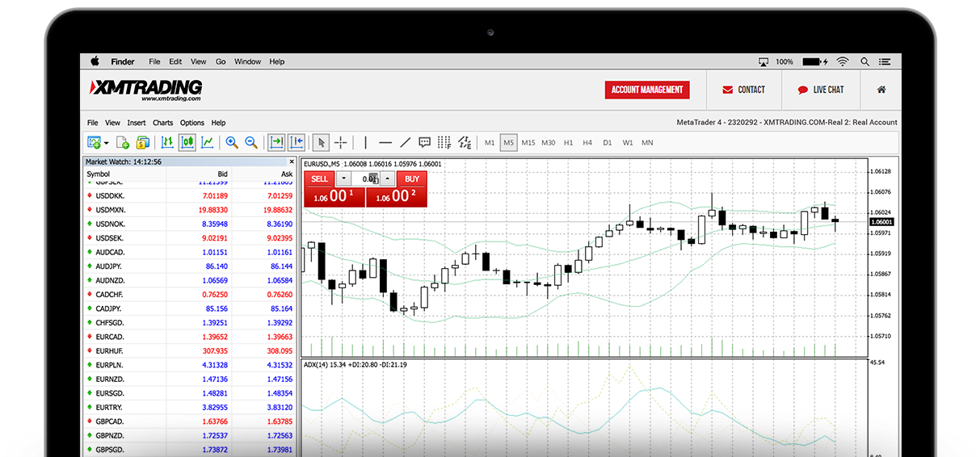Zoom in on the chart
Screen dimensions: 980x457
[232, 143]
